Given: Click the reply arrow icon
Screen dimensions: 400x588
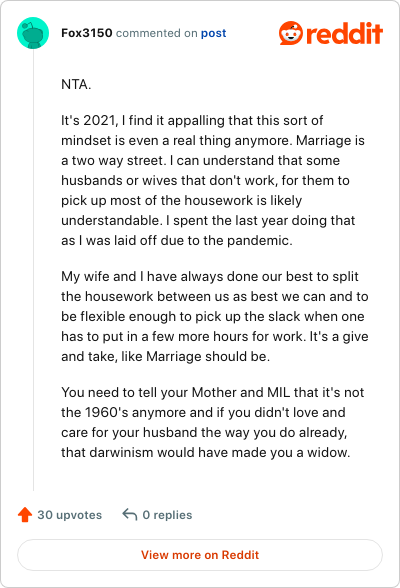Looking at the screenshot, I should 130,514.
